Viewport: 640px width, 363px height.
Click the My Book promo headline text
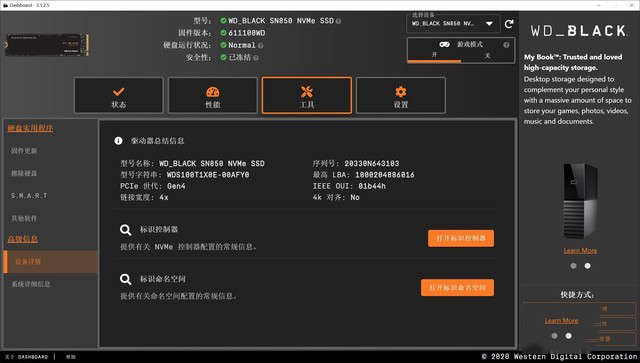(573, 62)
